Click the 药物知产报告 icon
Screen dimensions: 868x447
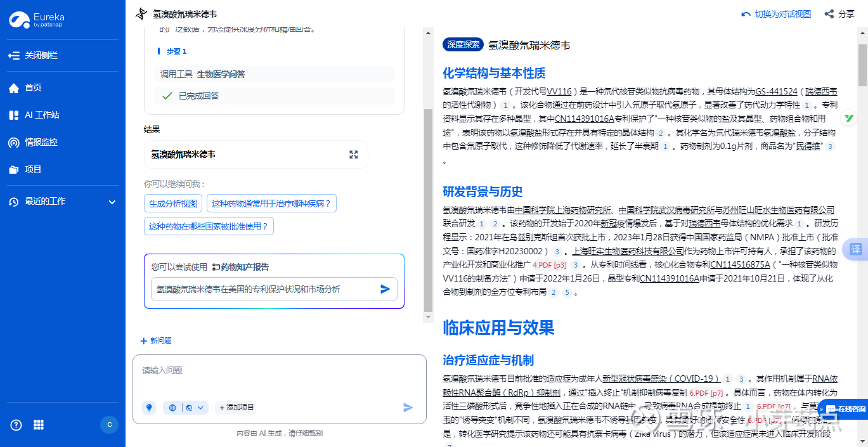(216, 267)
